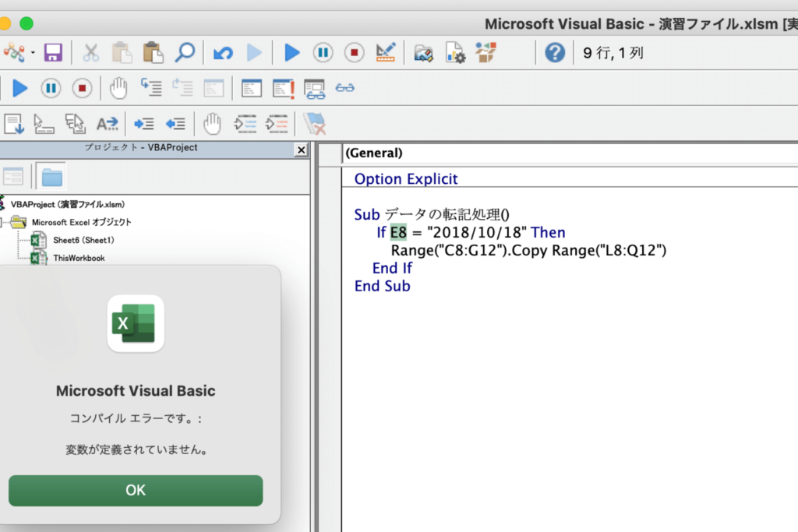Select Sheet6 (Sheet1) in project tree
798x532 pixels.
coord(83,240)
